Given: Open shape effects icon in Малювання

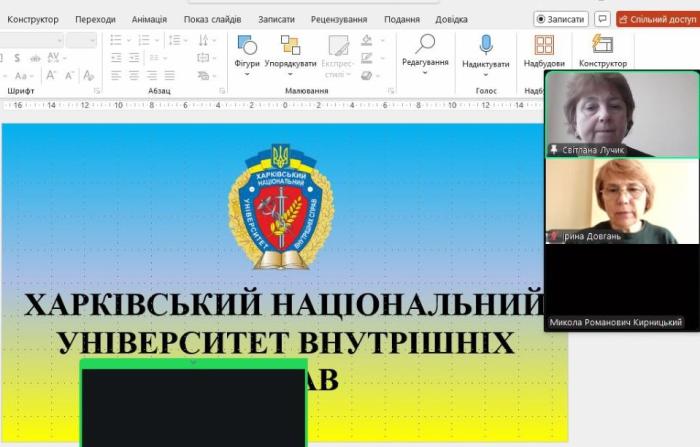Looking at the screenshot, I should tap(367, 75).
